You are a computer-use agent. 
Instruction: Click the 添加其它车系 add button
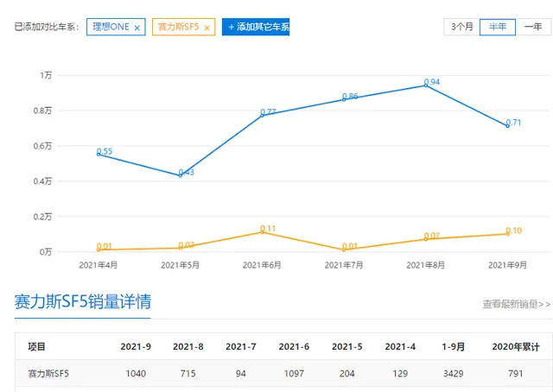click(256, 27)
